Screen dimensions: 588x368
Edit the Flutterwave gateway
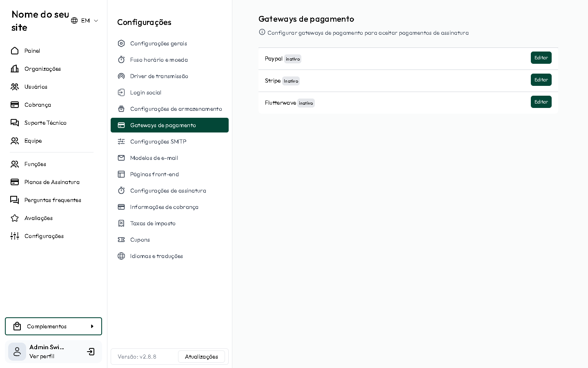(x=541, y=102)
